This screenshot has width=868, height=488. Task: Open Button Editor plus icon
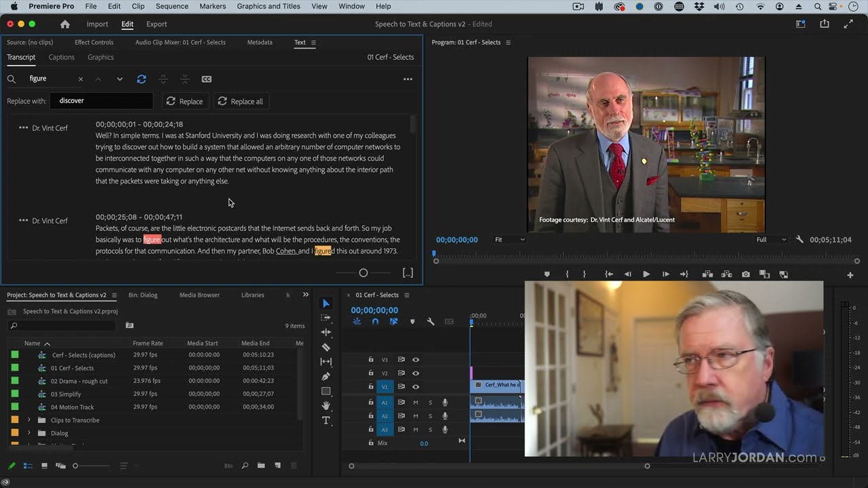click(850, 274)
